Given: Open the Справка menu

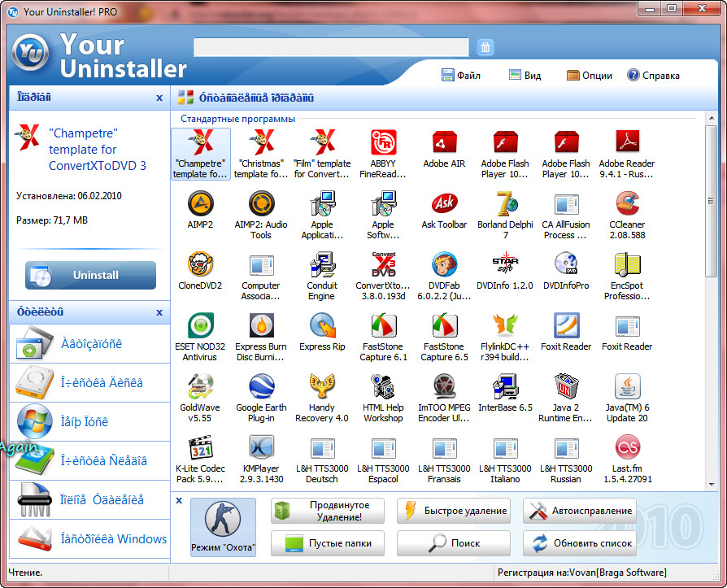Looking at the screenshot, I should pyautogui.click(x=653, y=75).
